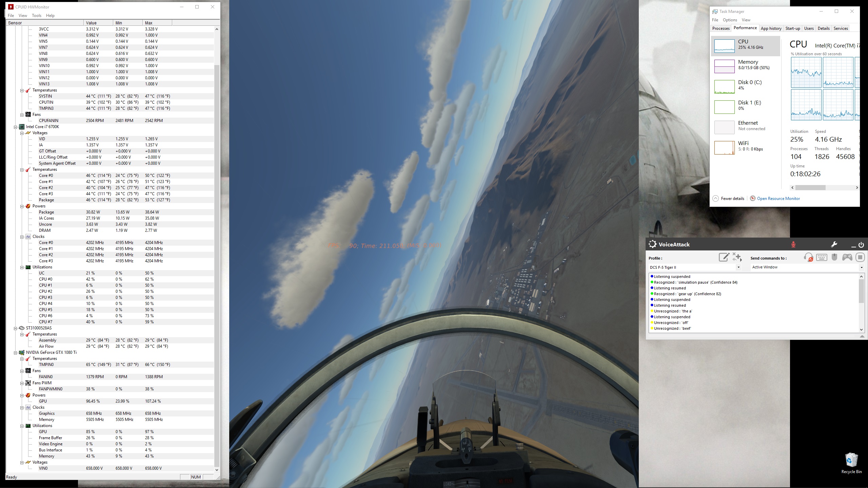This screenshot has width=868, height=488.
Task: Collapse the CPU Powers group in HWMonitor
Action: click(22, 206)
